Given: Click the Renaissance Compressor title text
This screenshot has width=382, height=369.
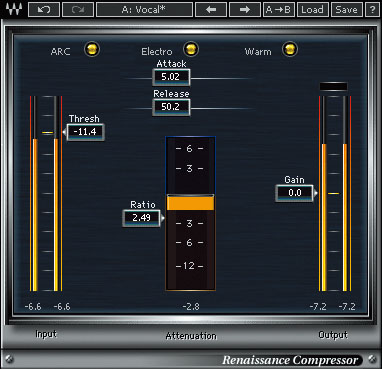Looking at the screenshot, I should pyautogui.click(x=290, y=360).
